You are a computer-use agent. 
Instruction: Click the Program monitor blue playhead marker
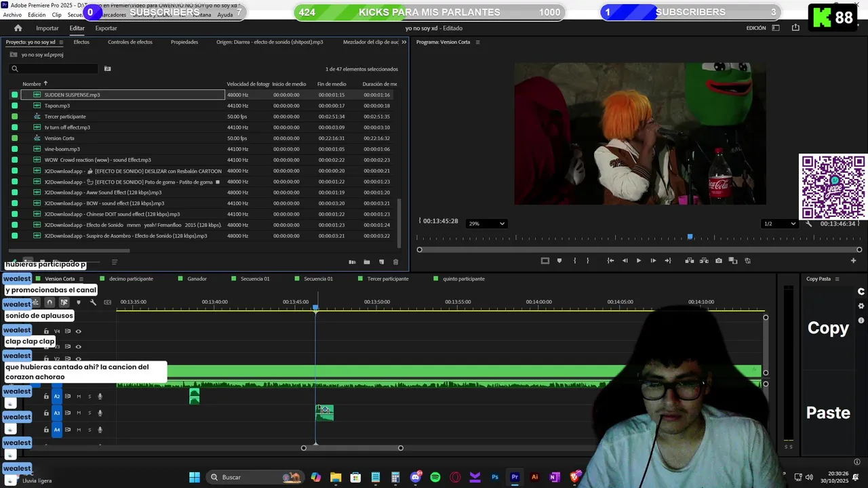[x=690, y=237]
